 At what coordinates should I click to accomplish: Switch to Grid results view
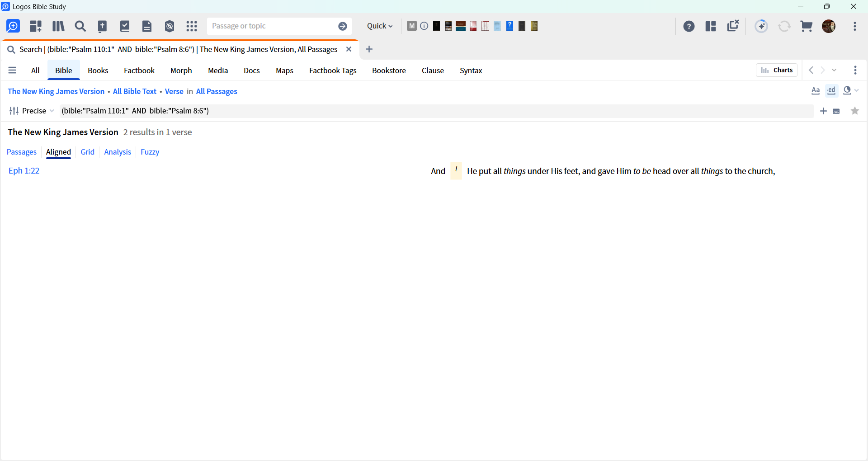87,152
